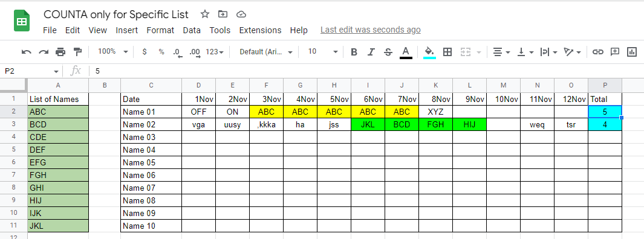Format as percent
This screenshot has width=644, height=239.
pos(161,52)
